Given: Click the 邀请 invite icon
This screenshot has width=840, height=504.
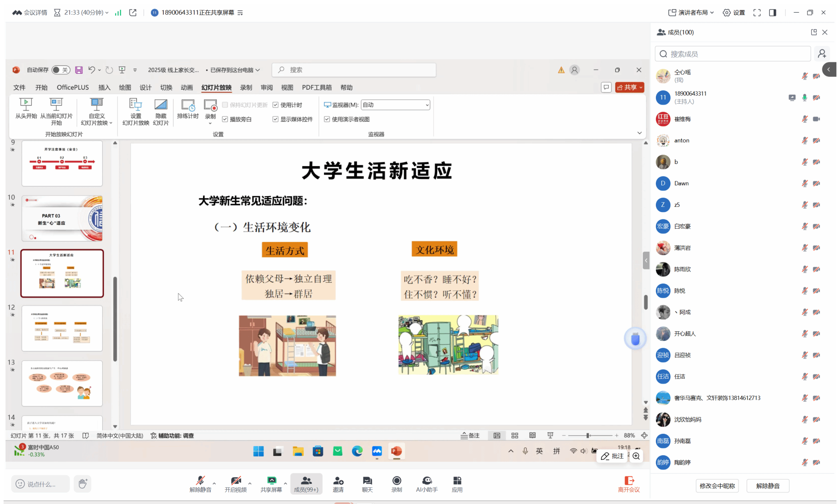Looking at the screenshot, I should [338, 481].
